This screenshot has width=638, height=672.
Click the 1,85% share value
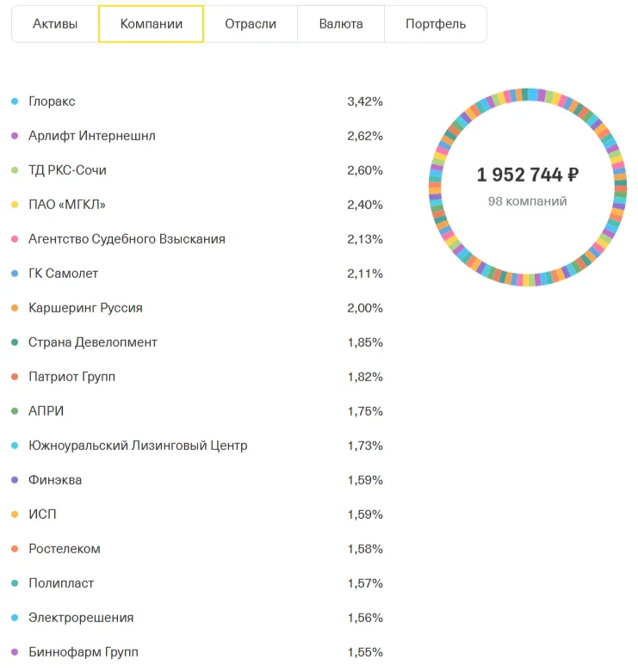click(x=365, y=342)
